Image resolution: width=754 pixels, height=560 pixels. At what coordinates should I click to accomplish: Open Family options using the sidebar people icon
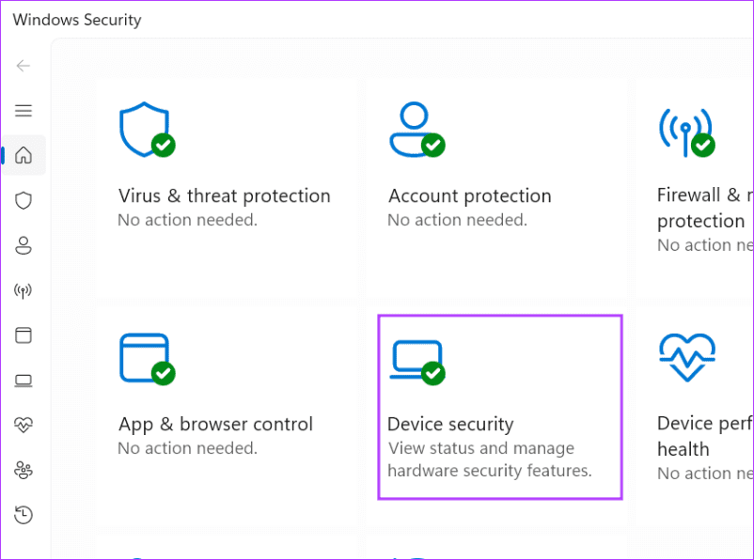[x=24, y=470]
